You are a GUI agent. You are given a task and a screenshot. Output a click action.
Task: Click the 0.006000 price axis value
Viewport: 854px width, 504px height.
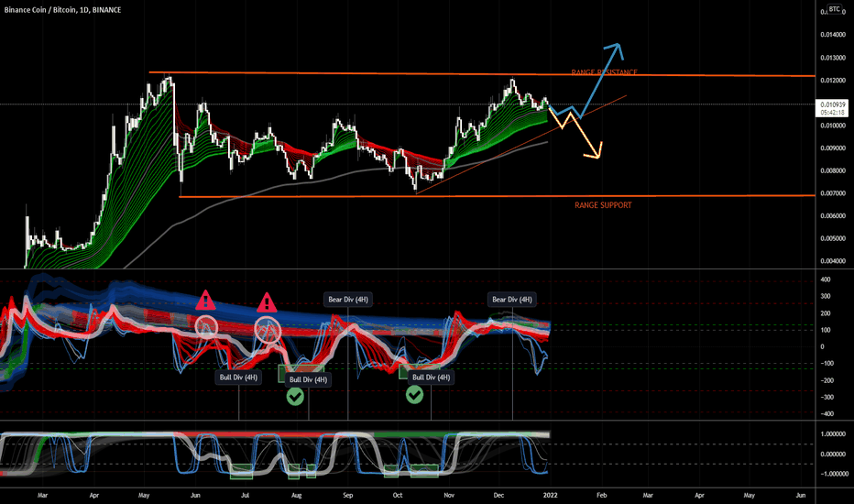click(x=833, y=216)
